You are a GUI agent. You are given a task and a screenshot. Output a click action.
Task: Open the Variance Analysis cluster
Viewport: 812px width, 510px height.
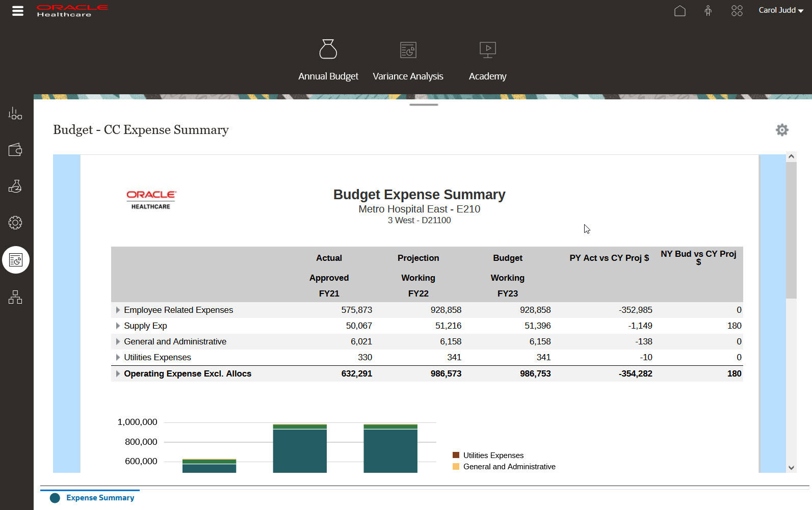click(x=408, y=50)
